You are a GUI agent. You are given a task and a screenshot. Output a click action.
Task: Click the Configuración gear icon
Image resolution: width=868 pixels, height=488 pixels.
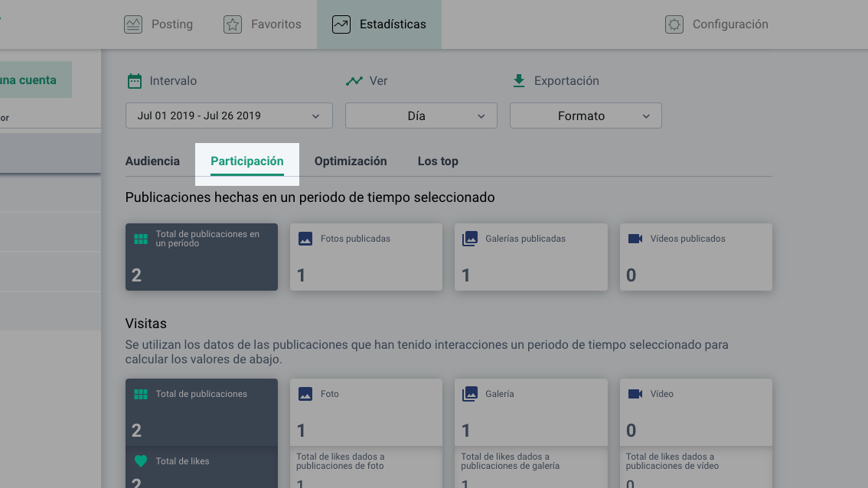[674, 24]
